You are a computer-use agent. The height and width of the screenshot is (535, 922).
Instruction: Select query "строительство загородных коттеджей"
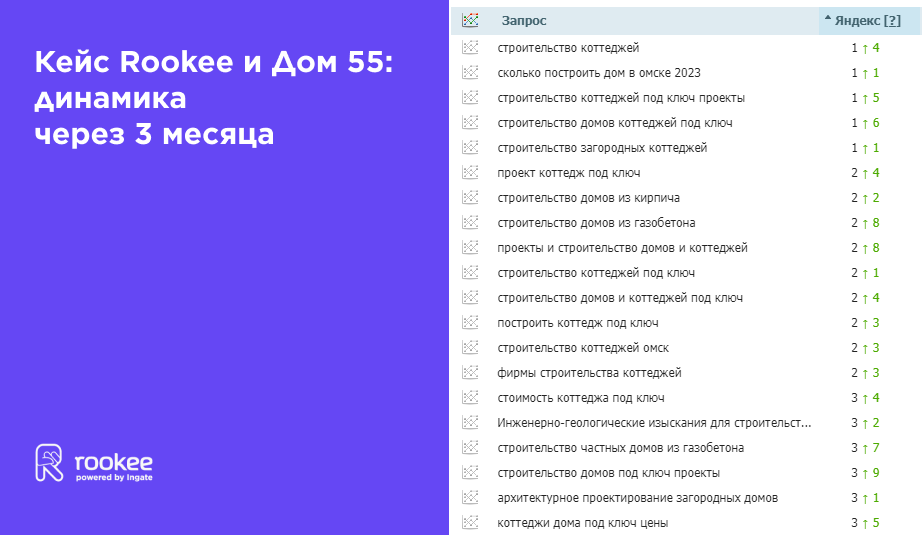(602, 148)
